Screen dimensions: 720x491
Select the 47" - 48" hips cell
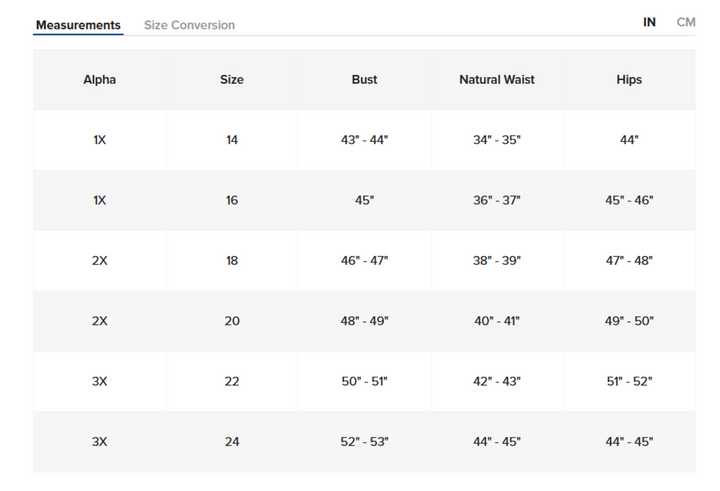click(x=629, y=261)
